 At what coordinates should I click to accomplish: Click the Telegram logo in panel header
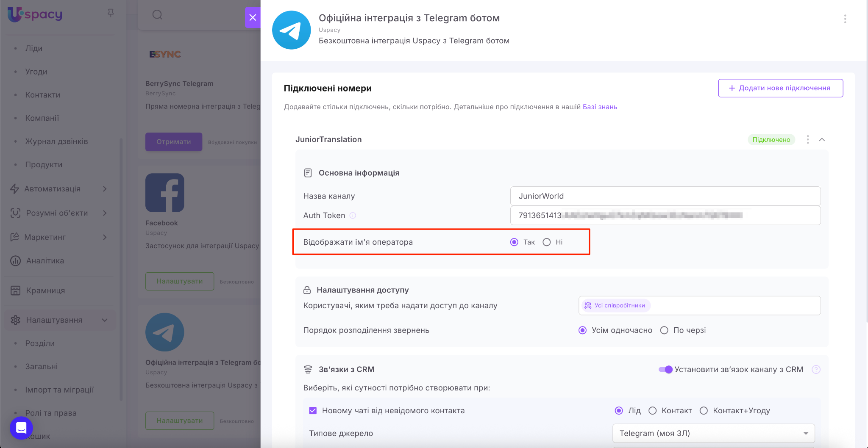pos(292,30)
